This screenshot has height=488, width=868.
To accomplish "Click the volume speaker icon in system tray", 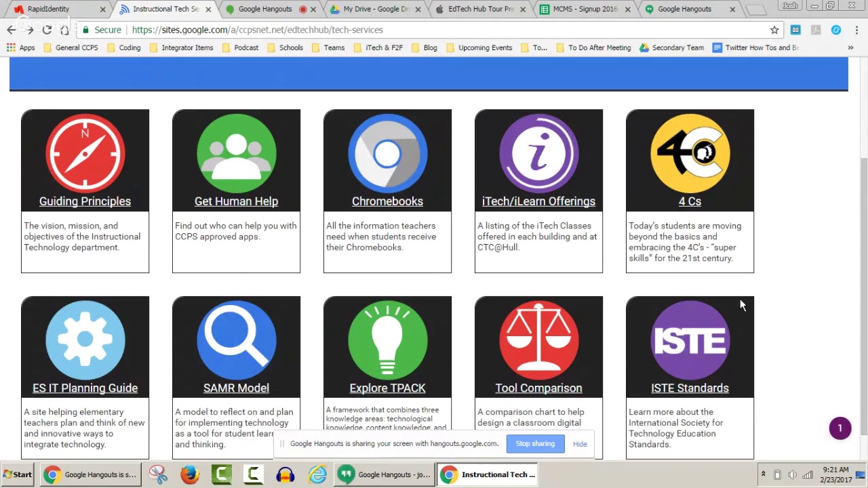I will pos(793,474).
